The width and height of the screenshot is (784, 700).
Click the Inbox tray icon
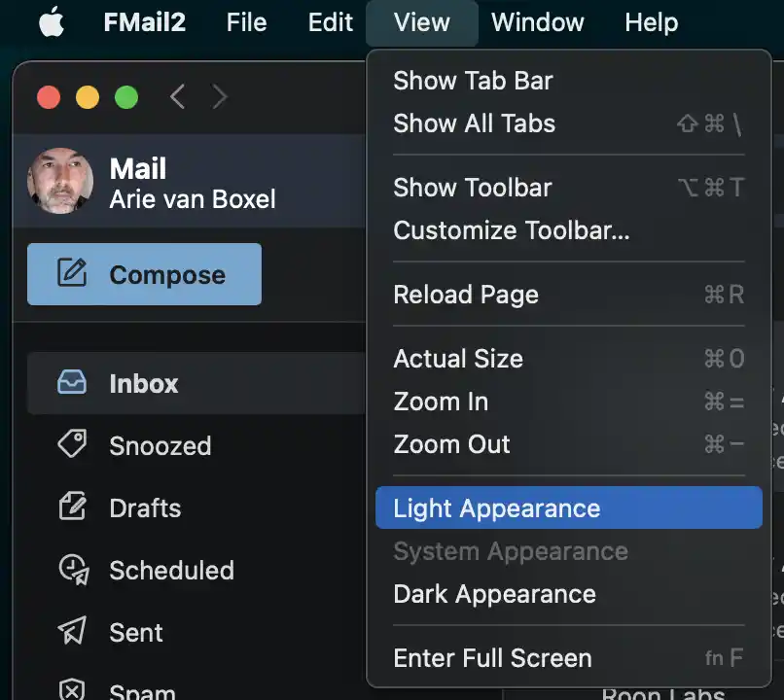[72, 383]
